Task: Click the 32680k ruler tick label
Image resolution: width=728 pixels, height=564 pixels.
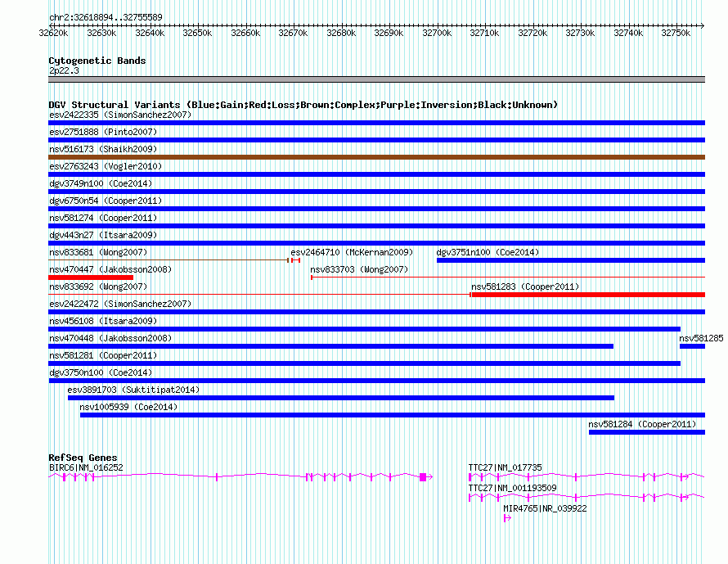Action: [341, 33]
